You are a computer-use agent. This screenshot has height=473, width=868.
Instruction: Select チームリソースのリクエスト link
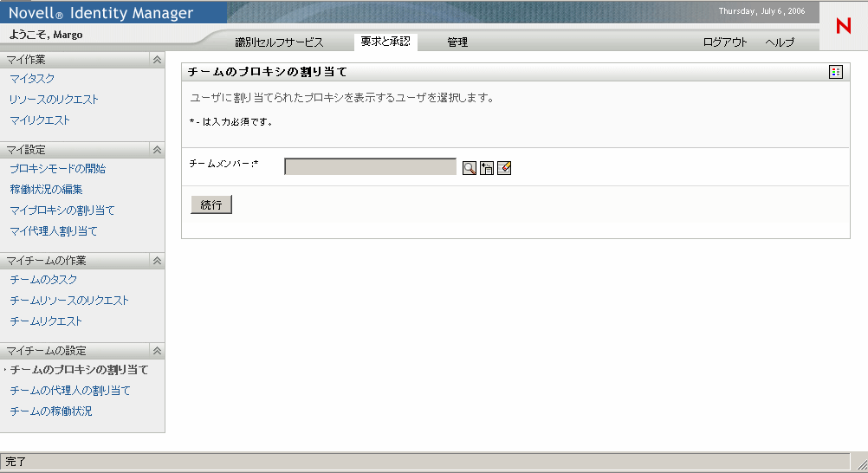click(69, 301)
